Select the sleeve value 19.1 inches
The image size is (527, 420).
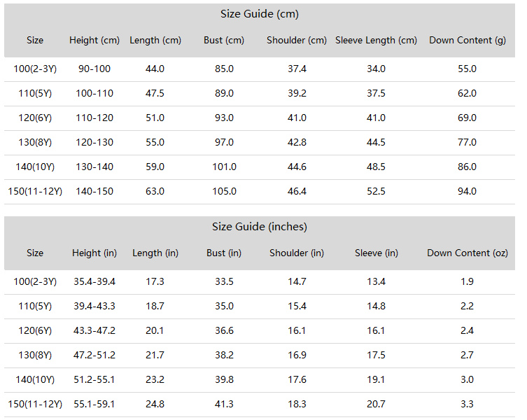tap(376, 379)
